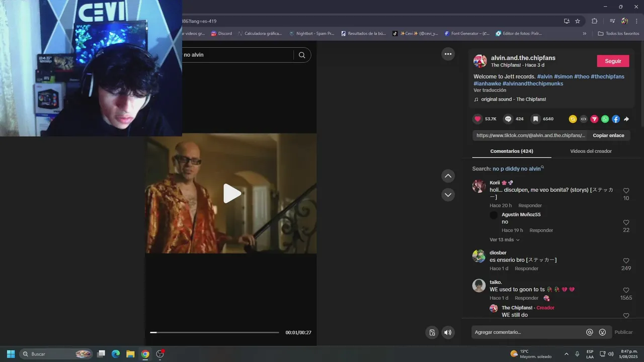Focus the TikTok search box
The width and height of the screenshot is (644, 362).
click(236, 55)
